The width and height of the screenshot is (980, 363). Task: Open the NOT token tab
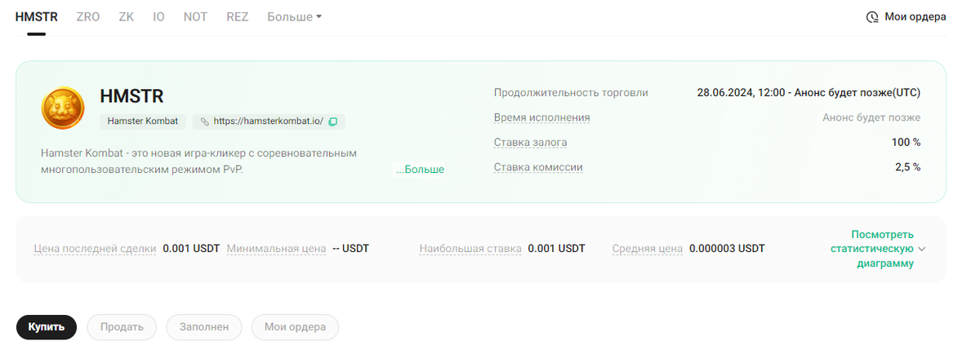(195, 16)
